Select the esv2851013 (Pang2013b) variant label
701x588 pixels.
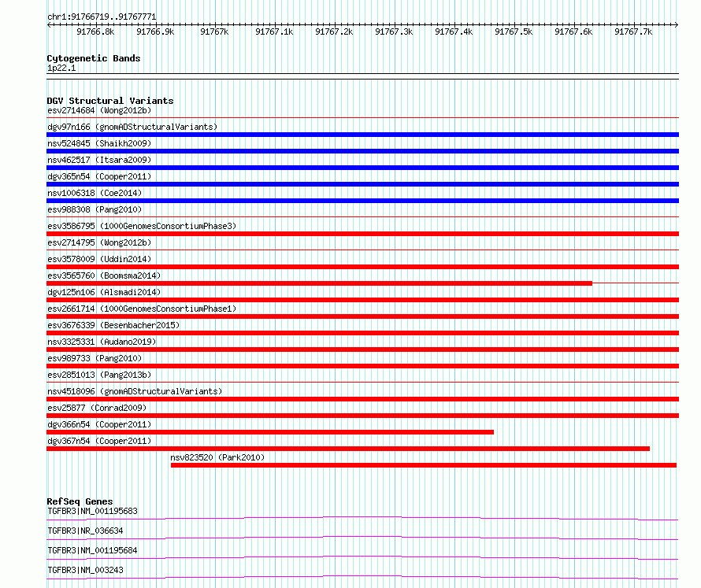99,375
